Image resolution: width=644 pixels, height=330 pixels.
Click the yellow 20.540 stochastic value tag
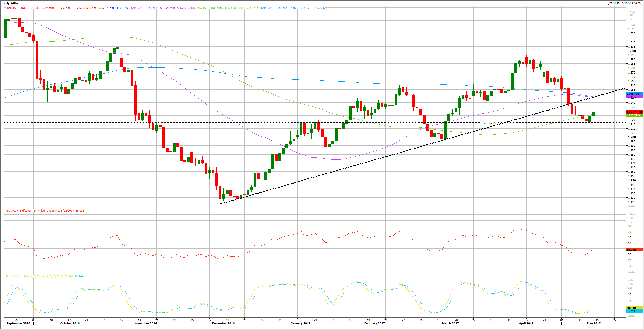pyautogui.click(x=634, y=308)
